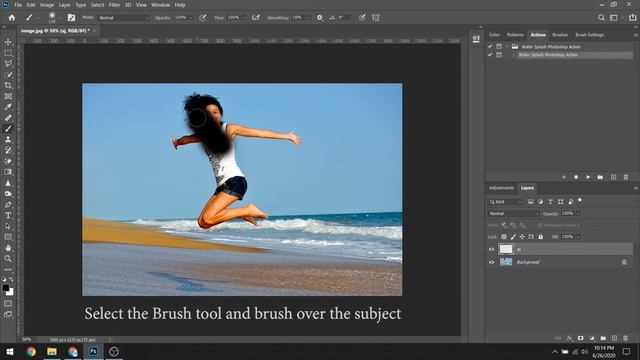Screen dimensions: 640x360
Task: Enable airbrush-style build-up icon
Action: [x=256, y=18]
